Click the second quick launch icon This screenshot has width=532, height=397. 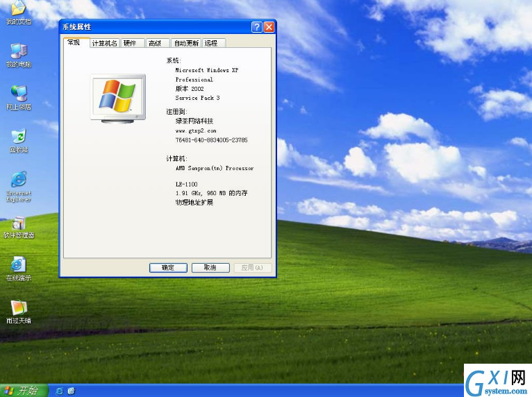tap(72, 391)
